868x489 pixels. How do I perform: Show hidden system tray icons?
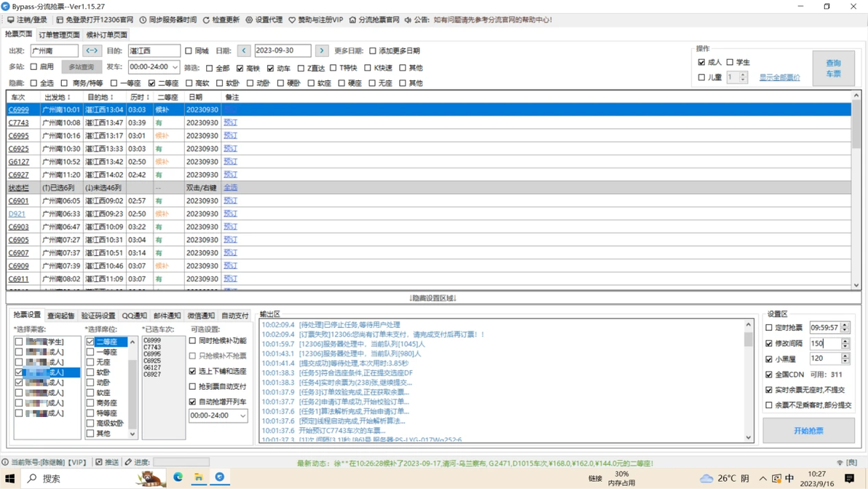[763, 479]
